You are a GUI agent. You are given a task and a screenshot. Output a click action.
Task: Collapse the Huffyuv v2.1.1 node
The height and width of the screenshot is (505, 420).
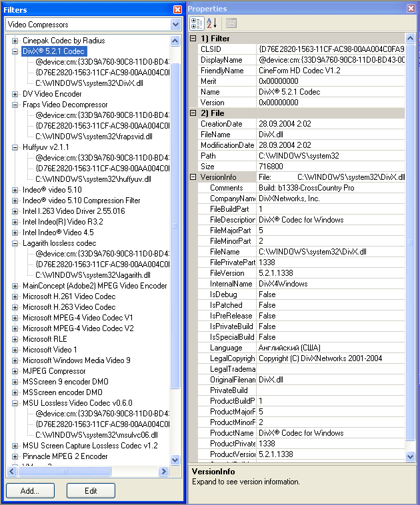[x=15, y=147]
